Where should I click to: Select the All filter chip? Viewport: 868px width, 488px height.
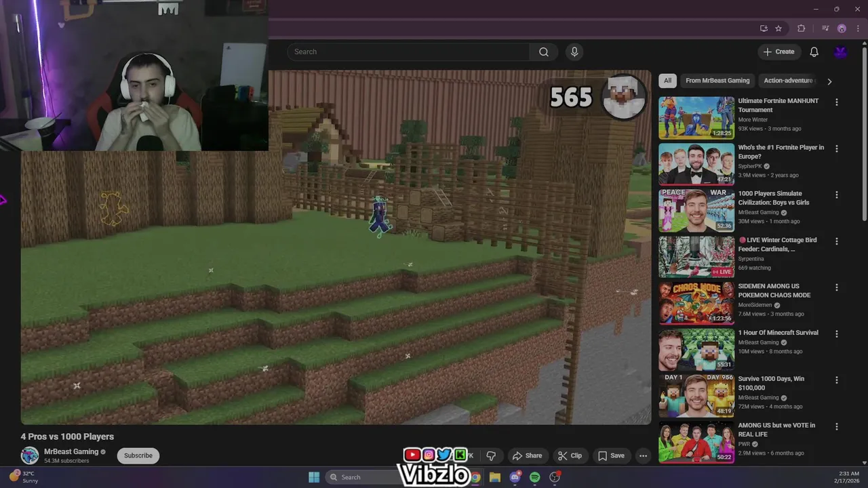coord(667,81)
